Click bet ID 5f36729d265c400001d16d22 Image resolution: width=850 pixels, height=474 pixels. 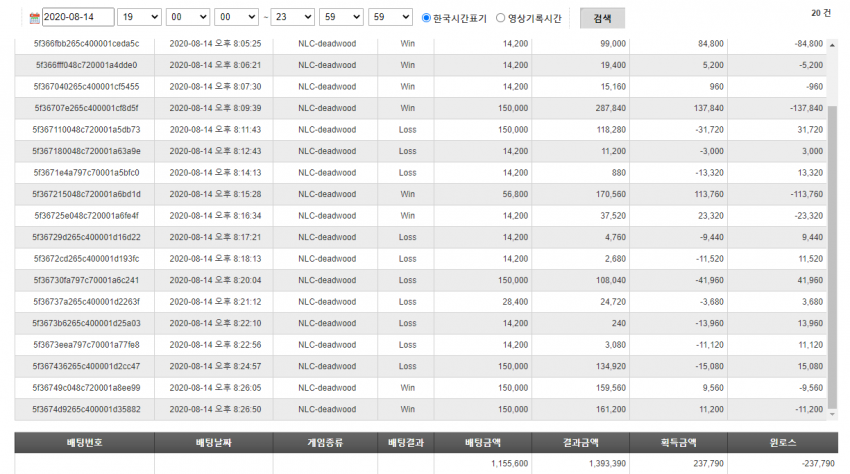click(86, 237)
